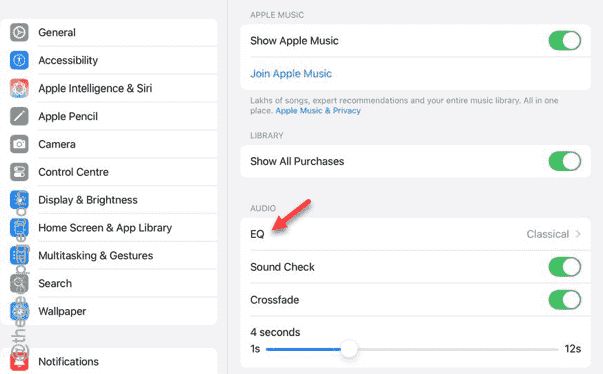Image resolution: width=603 pixels, height=374 pixels.
Task: Disable the Show All Purchases switch
Action: coord(565,161)
